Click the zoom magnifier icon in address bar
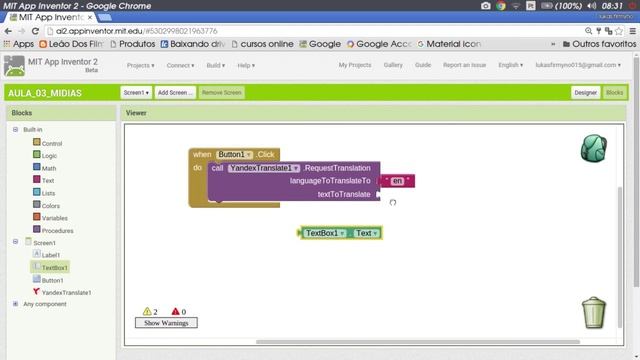640x360 pixels. tap(588, 31)
